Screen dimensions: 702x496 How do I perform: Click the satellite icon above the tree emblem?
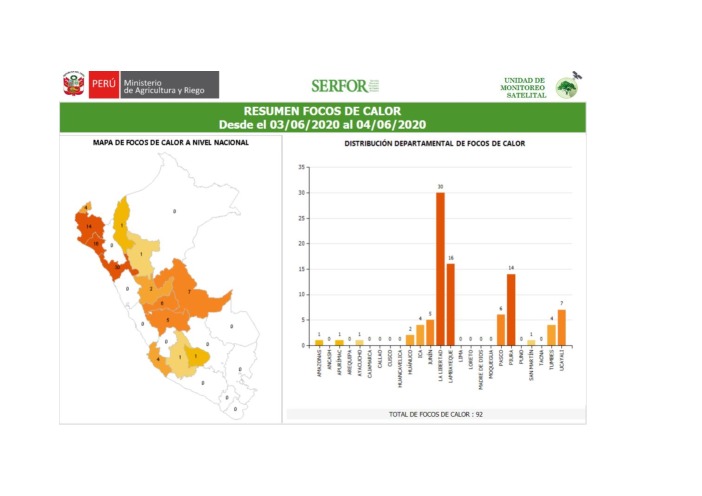tap(576, 75)
